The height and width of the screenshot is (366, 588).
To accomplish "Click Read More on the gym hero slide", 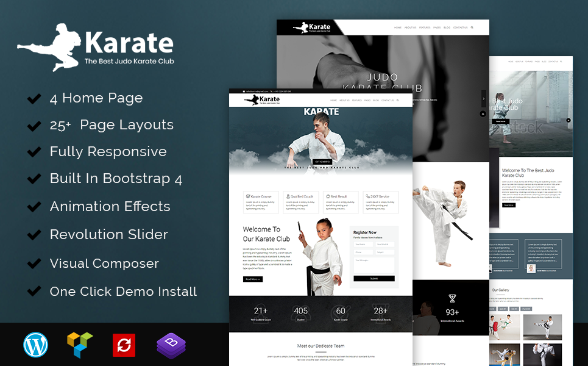I will pyautogui.click(x=500, y=121).
